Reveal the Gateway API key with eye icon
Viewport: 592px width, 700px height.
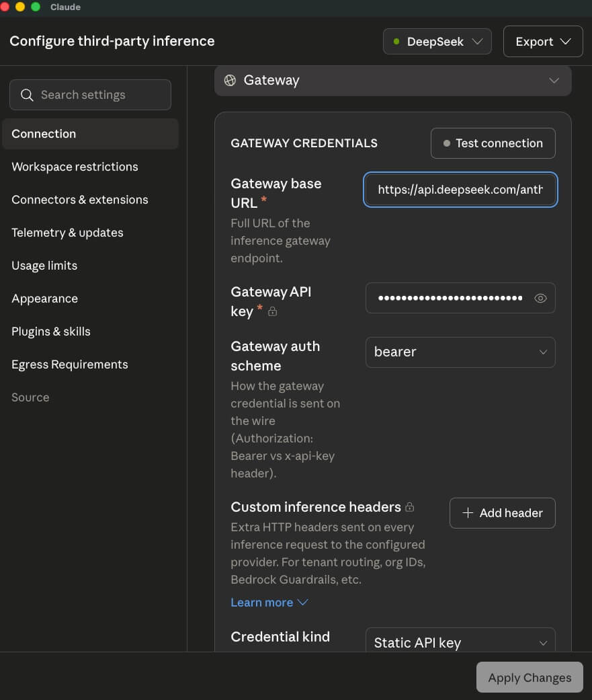coord(540,298)
